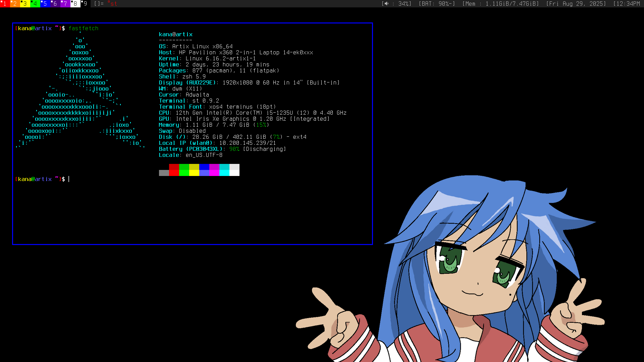
Task: Click the BAT: 90% status block
Action: 437,4
